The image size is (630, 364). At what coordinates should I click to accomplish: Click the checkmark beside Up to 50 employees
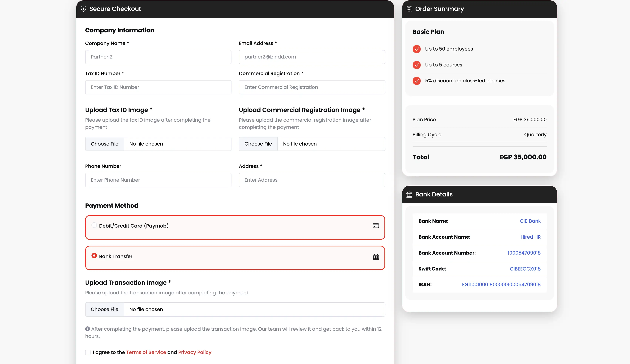416,49
